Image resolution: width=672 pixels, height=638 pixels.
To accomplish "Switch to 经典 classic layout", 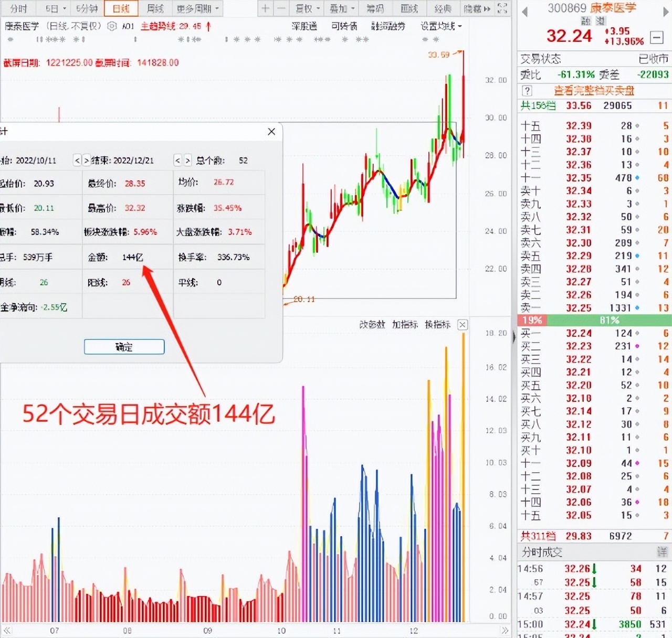I will tap(444, 8).
